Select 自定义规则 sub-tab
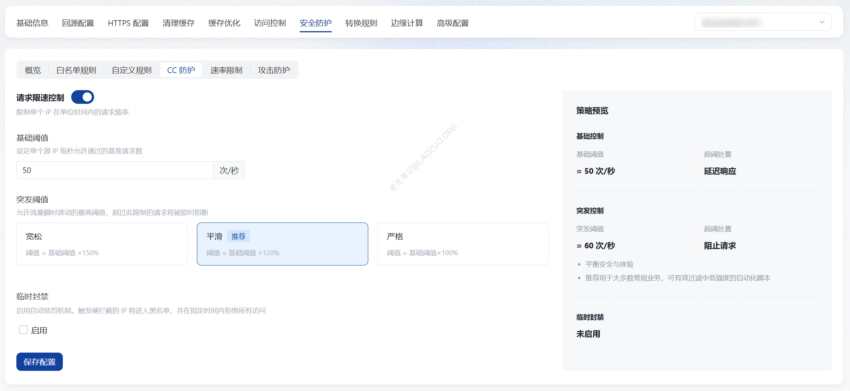 (x=132, y=70)
